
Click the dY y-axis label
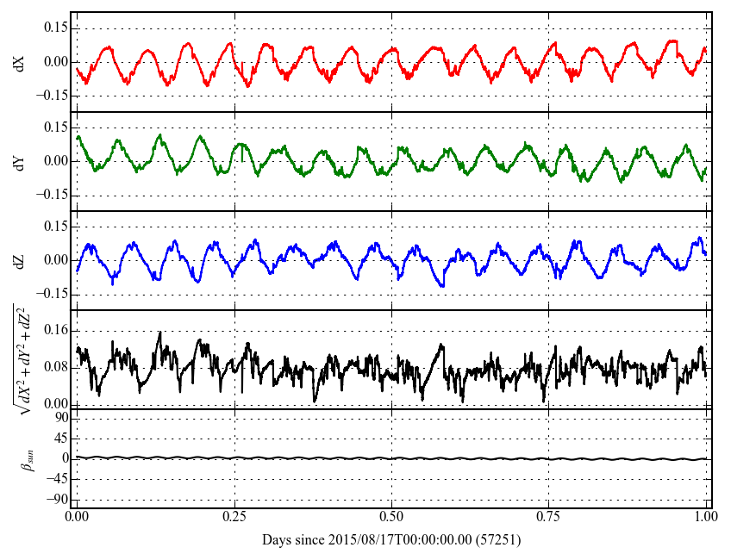point(21,161)
